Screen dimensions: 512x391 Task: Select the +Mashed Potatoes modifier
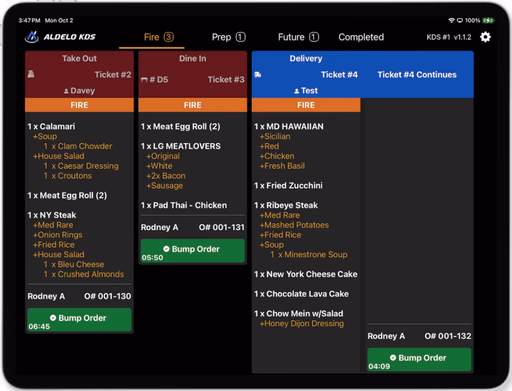click(294, 225)
